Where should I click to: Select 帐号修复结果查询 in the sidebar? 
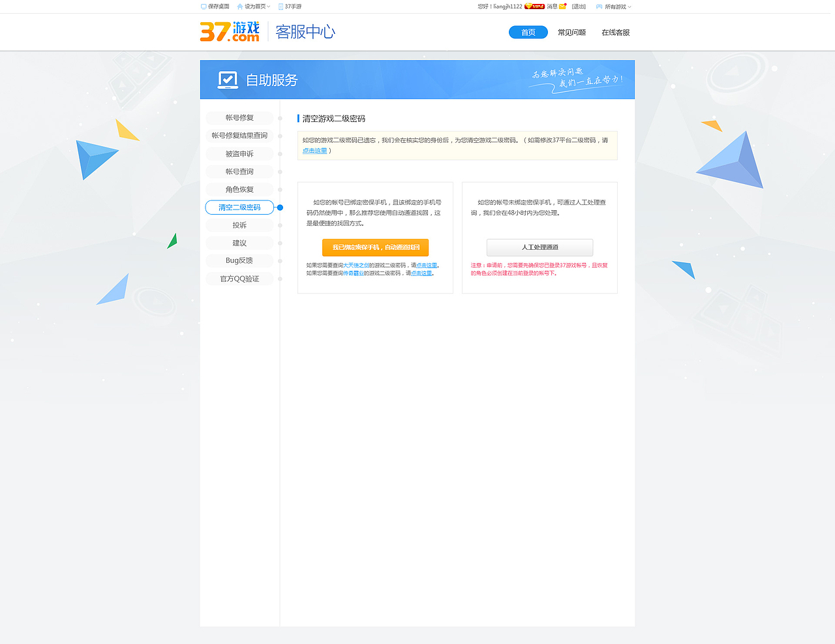tap(239, 136)
